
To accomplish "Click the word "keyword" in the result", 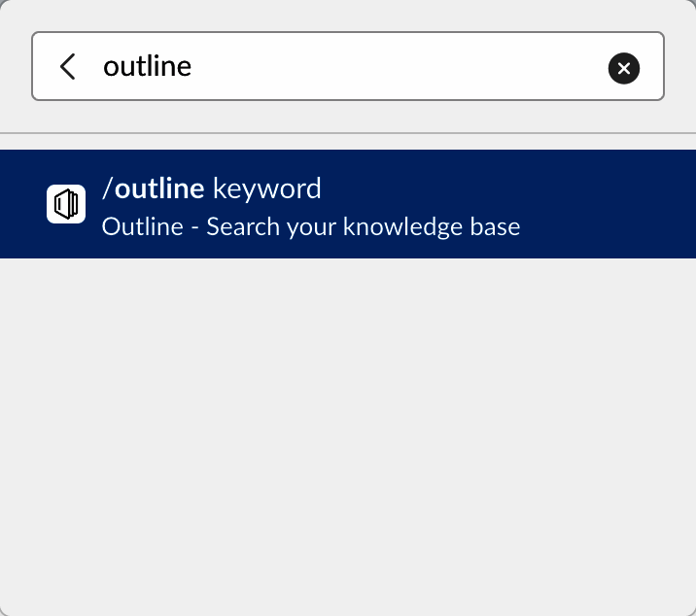I will tap(266, 188).
